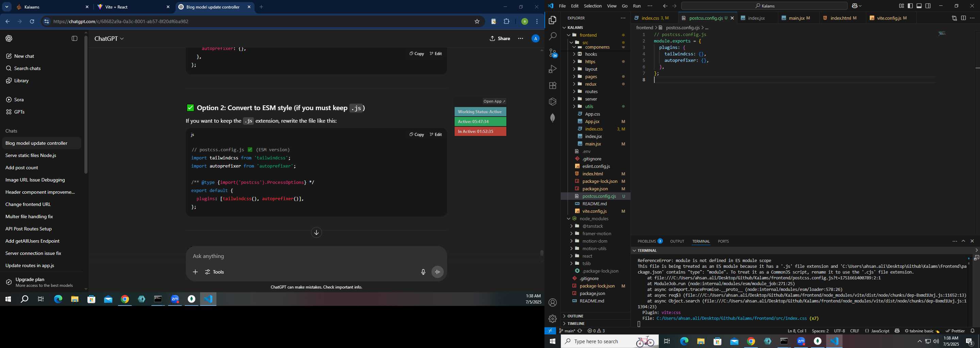Bookmark this page with the star icon

click(x=477, y=22)
